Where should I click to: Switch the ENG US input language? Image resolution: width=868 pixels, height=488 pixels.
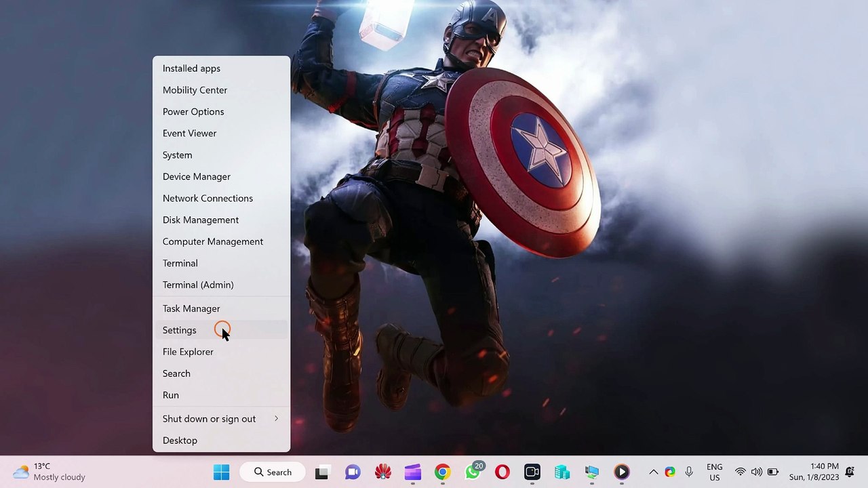pyautogui.click(x=715, y=472)
